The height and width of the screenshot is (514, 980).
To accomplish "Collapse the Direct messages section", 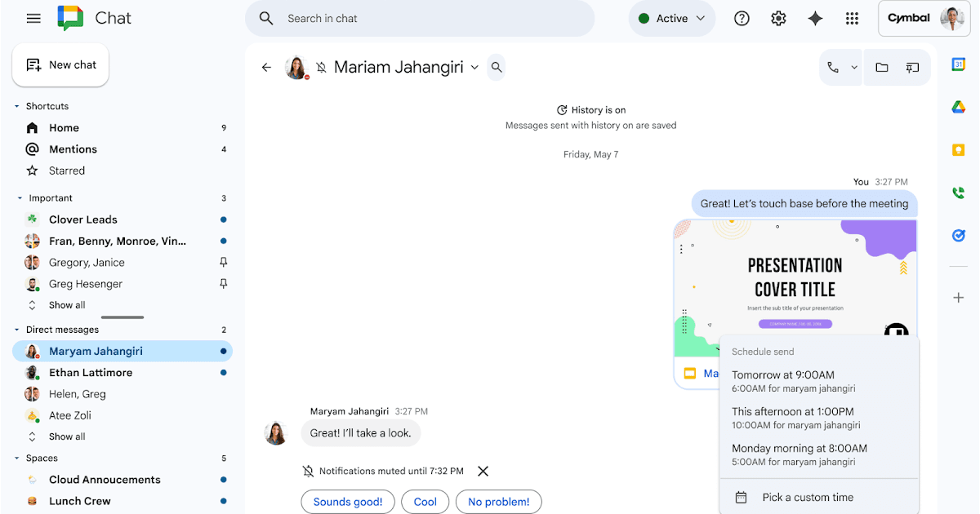I will (19, 330).
